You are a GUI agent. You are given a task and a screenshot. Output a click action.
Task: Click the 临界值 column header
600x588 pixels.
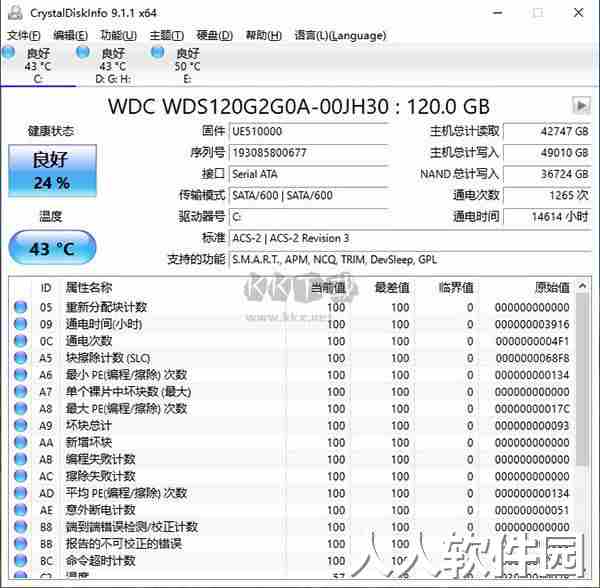point(456,287)
